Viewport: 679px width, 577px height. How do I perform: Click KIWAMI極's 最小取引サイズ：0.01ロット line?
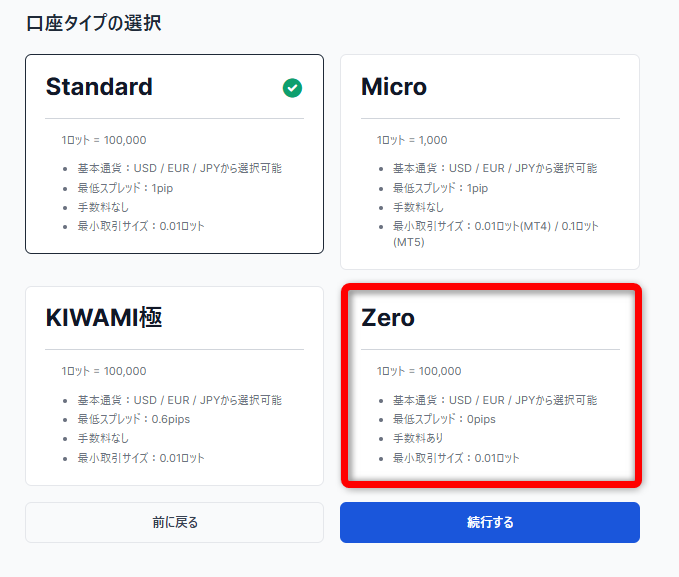(x=140, y=458)
